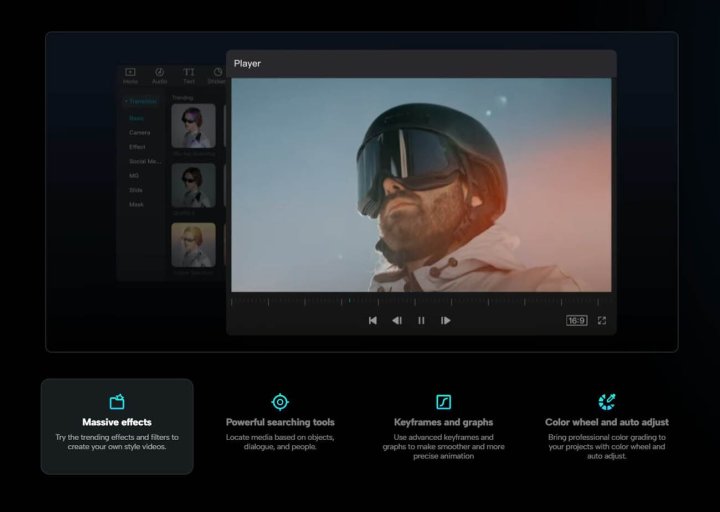This screenshot has width=720, height=512.
Task: Skip to the start of the clip
Action: coord(373,321)
